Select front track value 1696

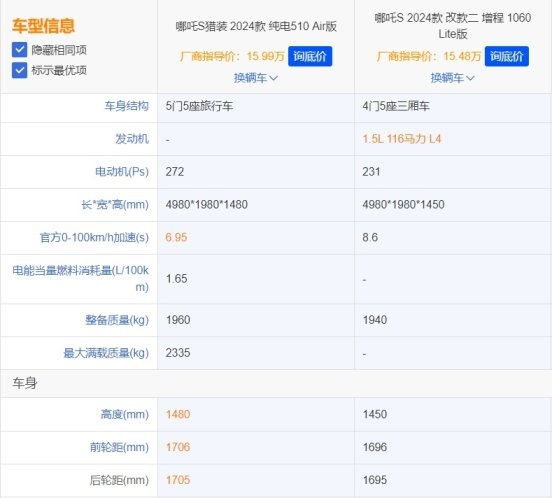tap(375, 447)
